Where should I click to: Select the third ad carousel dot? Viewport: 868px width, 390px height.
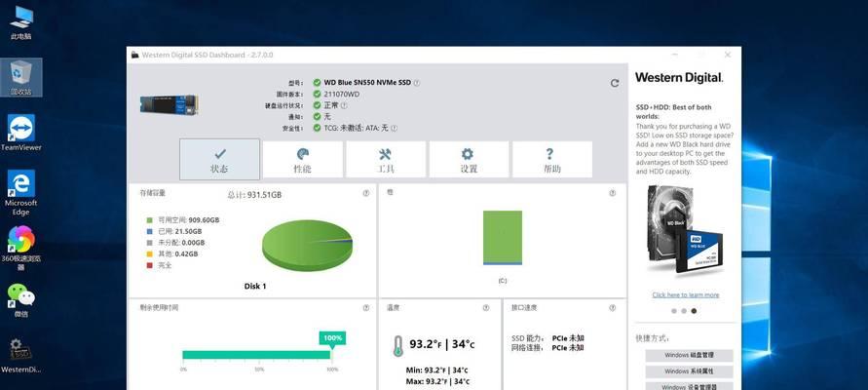click(694, 311)
